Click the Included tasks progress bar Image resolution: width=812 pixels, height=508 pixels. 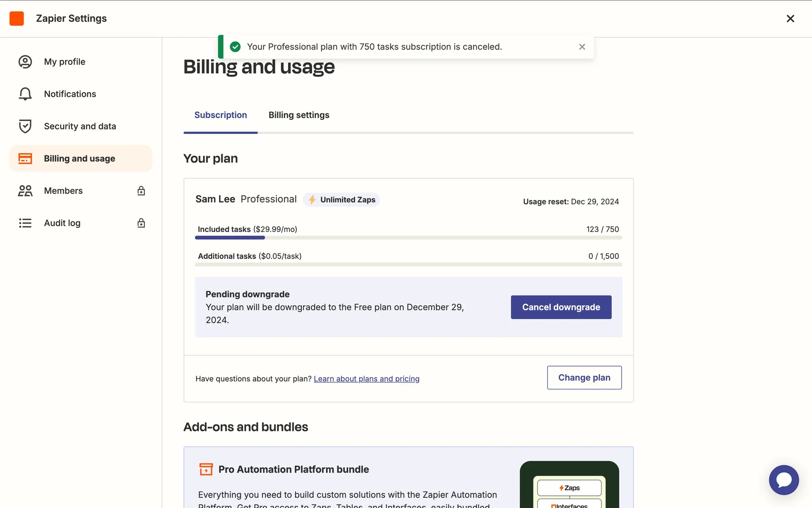[409, 238]
